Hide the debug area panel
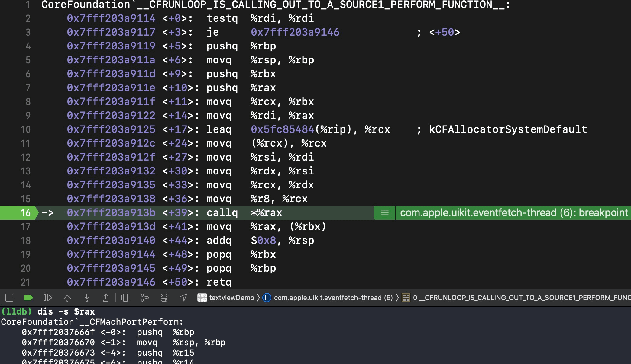This screenshot has height=364, width=631. coord(9,298)
